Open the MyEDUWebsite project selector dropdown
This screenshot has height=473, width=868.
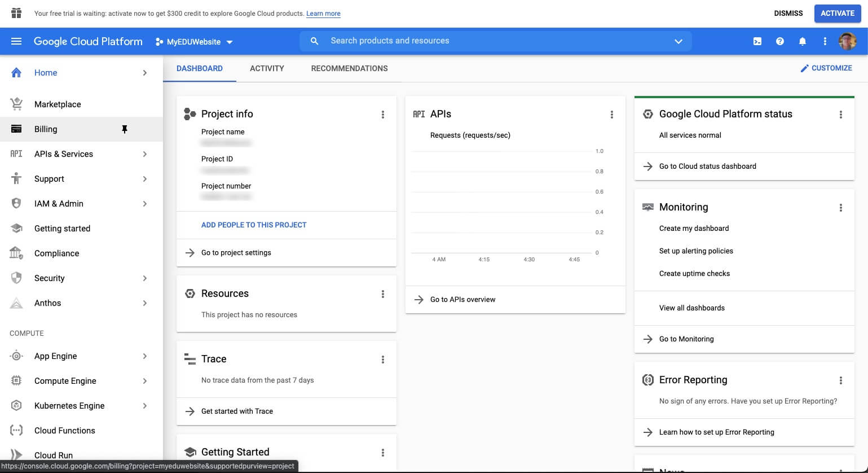point(194,42)
